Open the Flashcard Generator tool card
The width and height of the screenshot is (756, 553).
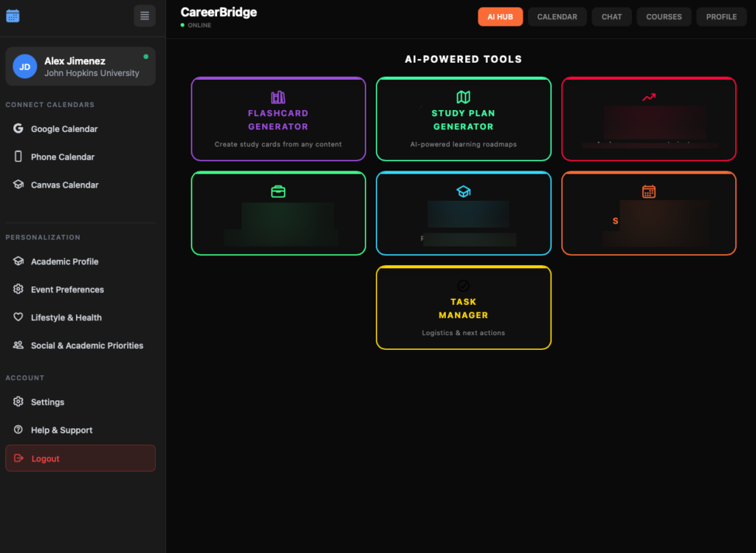pos(278,119)
